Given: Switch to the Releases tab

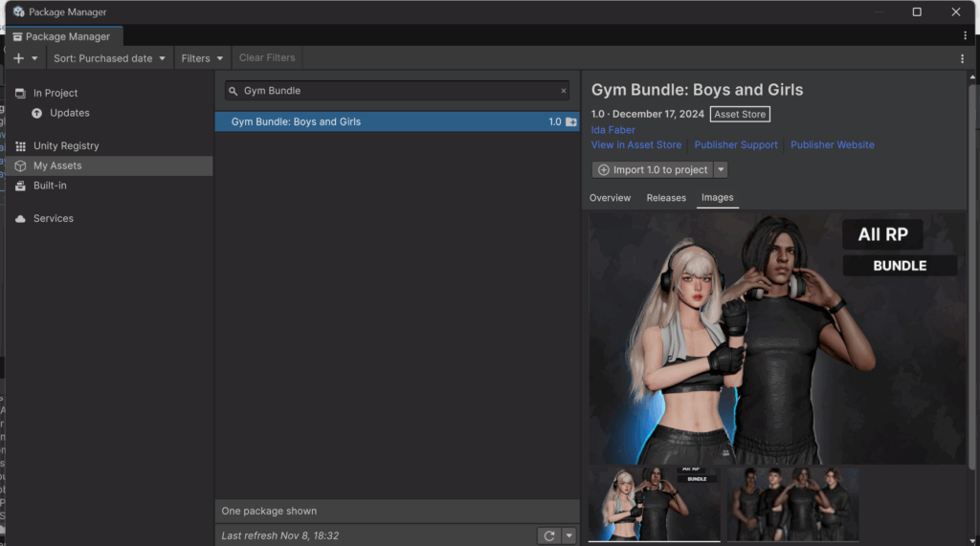Looking at the screenshot, I should coord(666,198).
